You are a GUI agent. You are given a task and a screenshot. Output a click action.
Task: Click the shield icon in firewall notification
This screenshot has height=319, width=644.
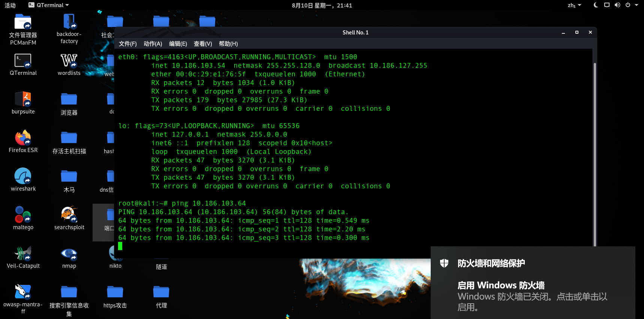[x=444, y=263]
